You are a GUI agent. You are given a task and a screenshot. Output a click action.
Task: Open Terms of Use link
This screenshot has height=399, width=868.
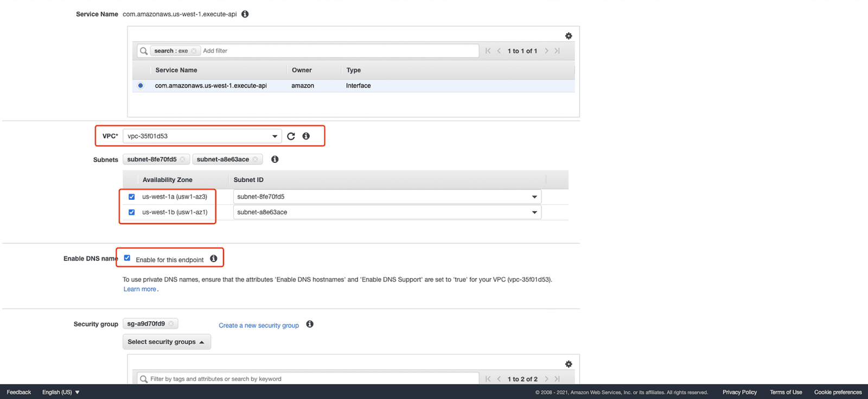click(786, 392)
